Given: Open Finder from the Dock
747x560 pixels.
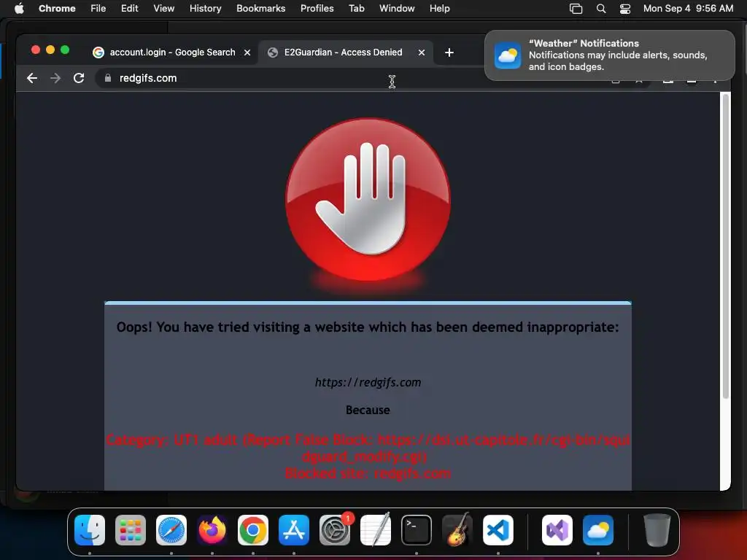Looking at the screenshot, I should [90, 530].
